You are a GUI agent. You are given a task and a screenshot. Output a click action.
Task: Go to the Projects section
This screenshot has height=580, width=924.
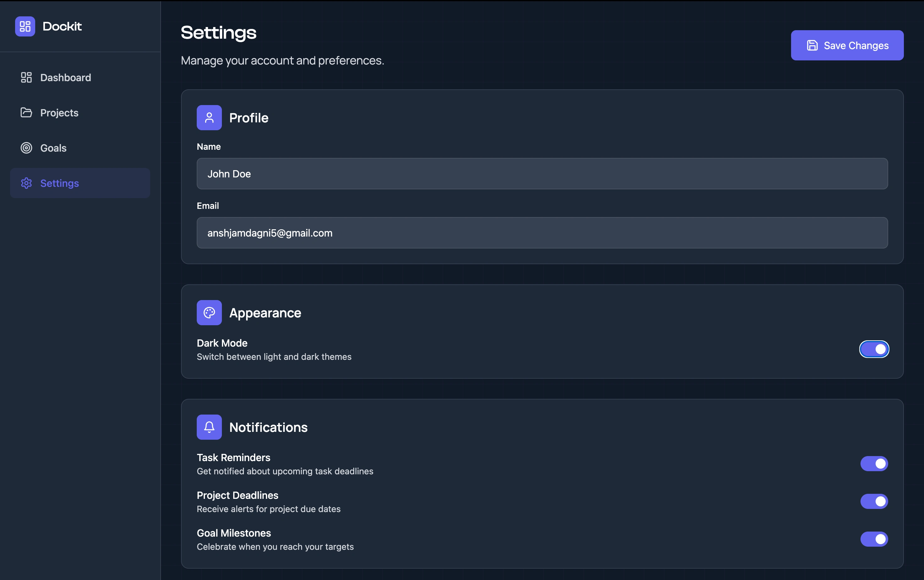(80, 113)
